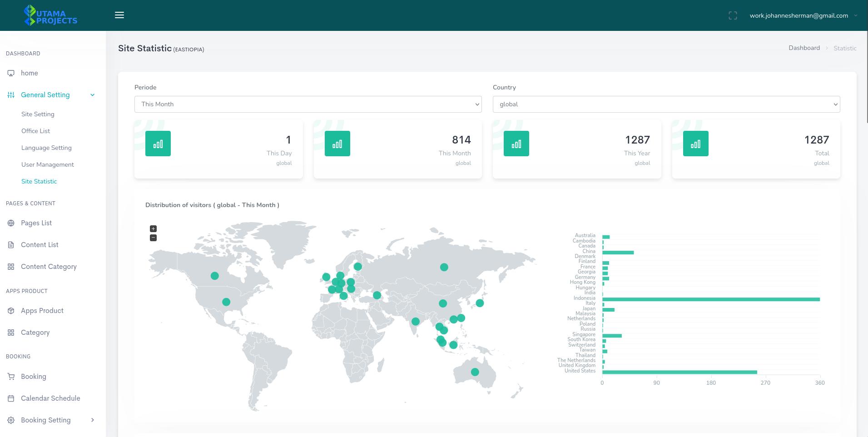
Task: Click the Booking cart icon
Action: coord(11,377)
